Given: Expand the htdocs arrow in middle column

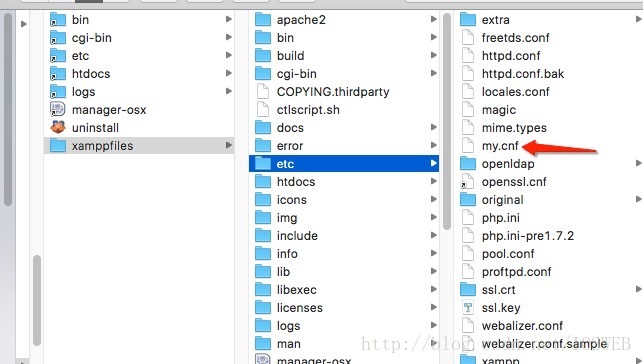Looking at the screenshot, I should point(433,181).
